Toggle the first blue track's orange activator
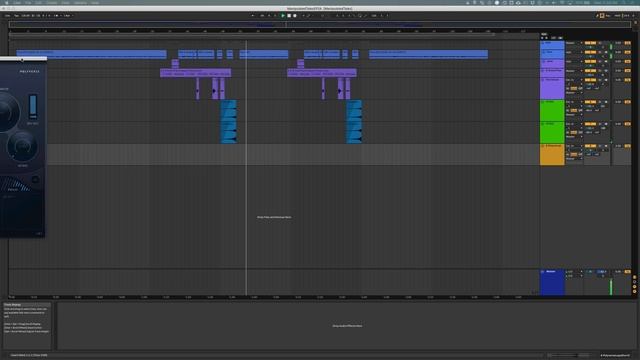Screen dimensions: 640x360 [590, 43]
